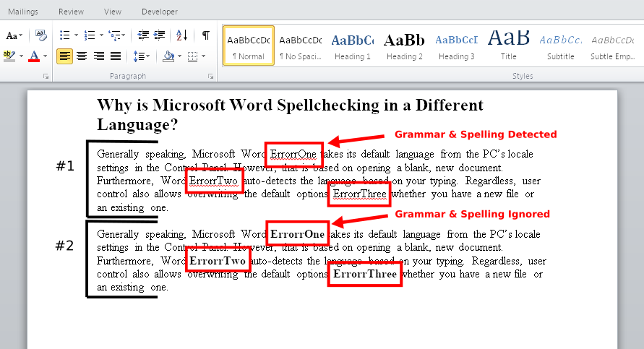Toggle align text left

click(x=64, y=56)
